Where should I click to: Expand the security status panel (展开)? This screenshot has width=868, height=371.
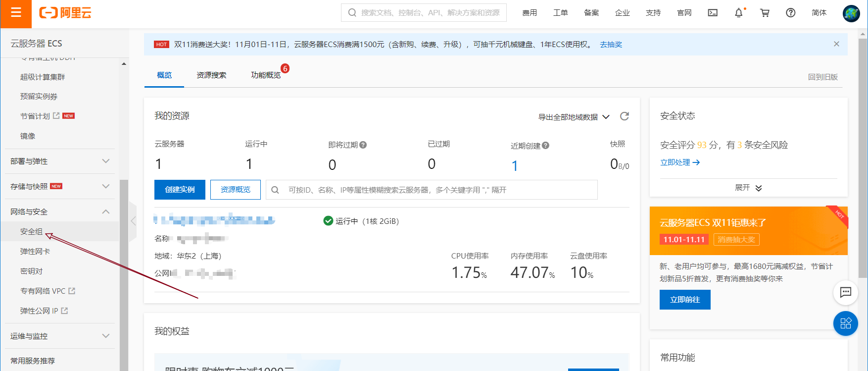748,188
